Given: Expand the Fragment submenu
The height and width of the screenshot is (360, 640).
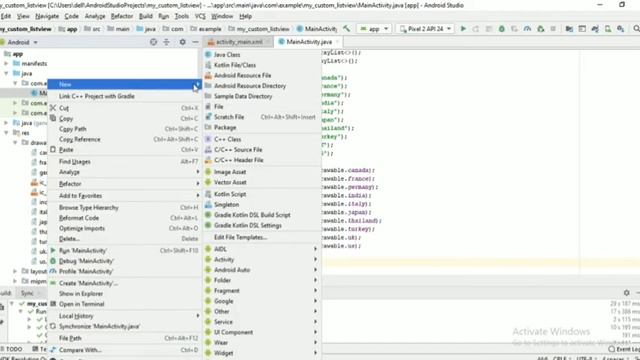Looking at the screenshot, I should pos(262,291).
